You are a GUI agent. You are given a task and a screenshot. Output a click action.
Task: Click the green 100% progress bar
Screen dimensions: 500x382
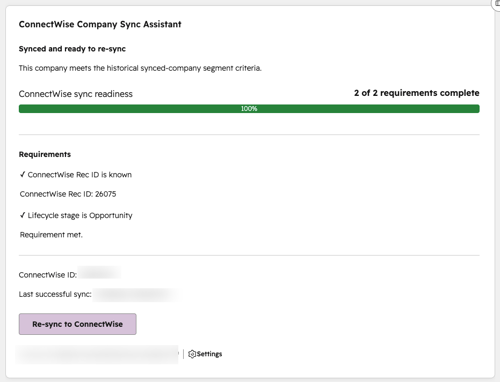pos(249,109)
